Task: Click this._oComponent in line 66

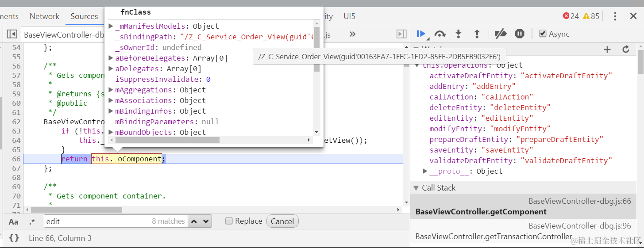Action: 127,159
